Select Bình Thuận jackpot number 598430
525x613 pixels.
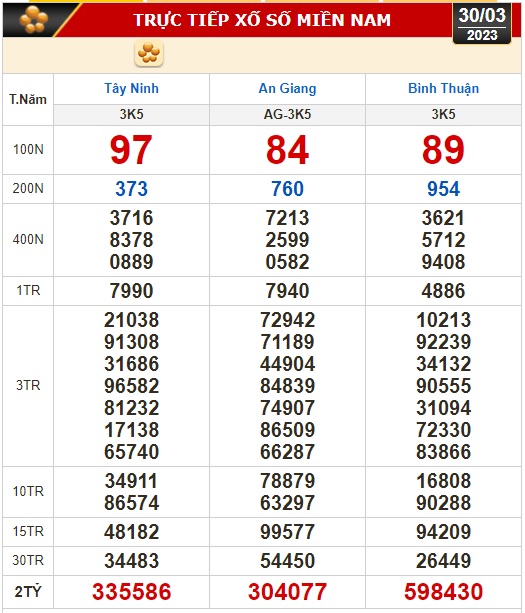coord(443,591)
